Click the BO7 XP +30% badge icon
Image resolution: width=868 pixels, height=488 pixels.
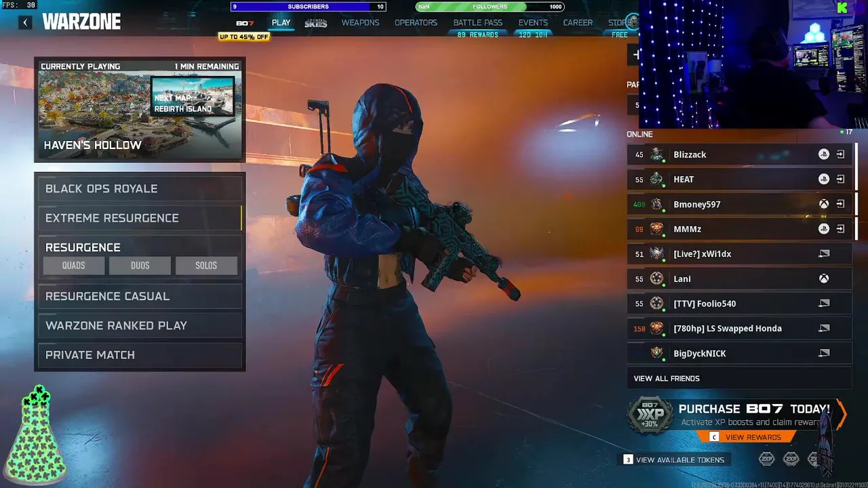[x=649, y=415]
